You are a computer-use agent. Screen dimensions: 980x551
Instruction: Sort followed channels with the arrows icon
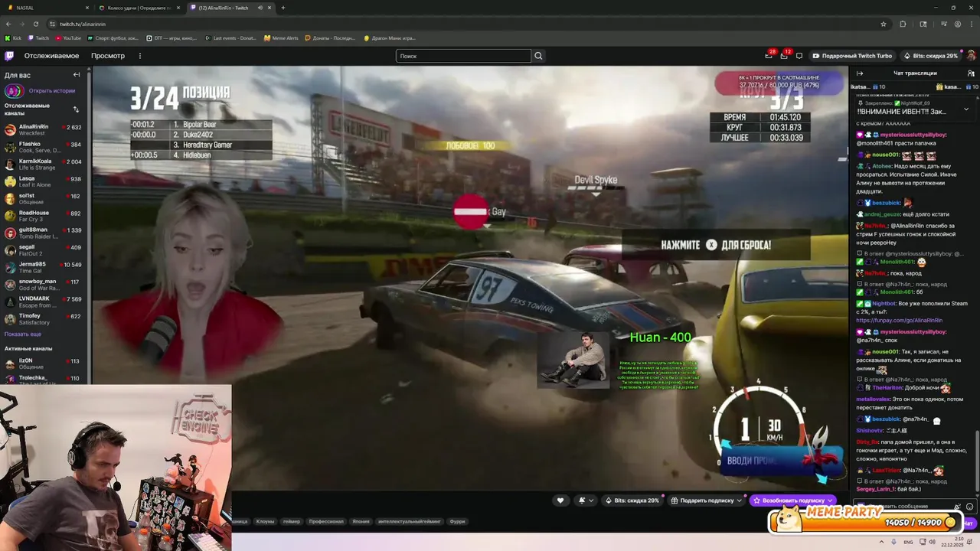(76, 109)
